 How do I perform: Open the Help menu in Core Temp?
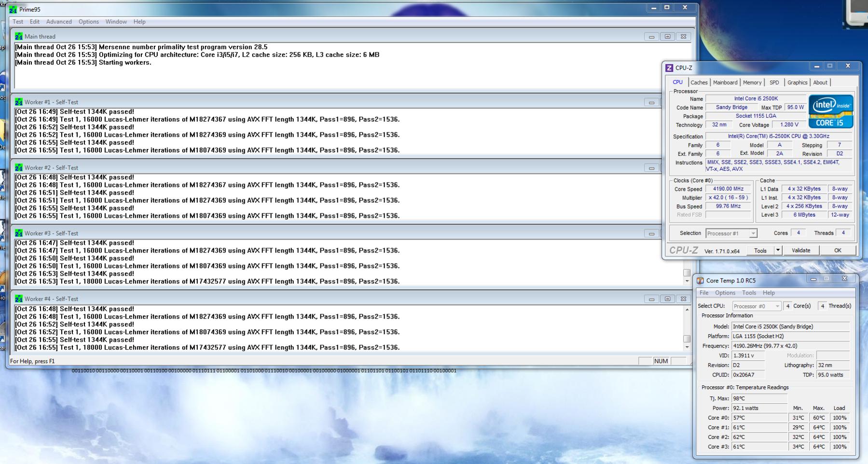[x=769, y=293]
